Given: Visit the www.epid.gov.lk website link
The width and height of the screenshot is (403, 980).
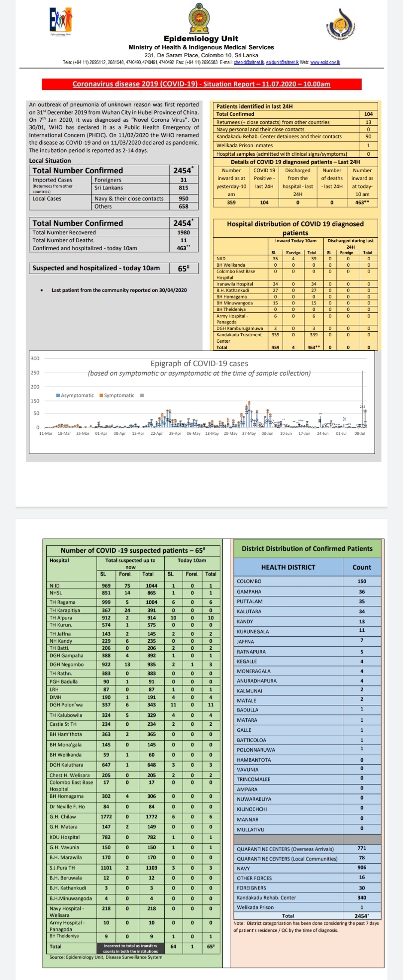Looking at the screenshot, I should (325, 62).
